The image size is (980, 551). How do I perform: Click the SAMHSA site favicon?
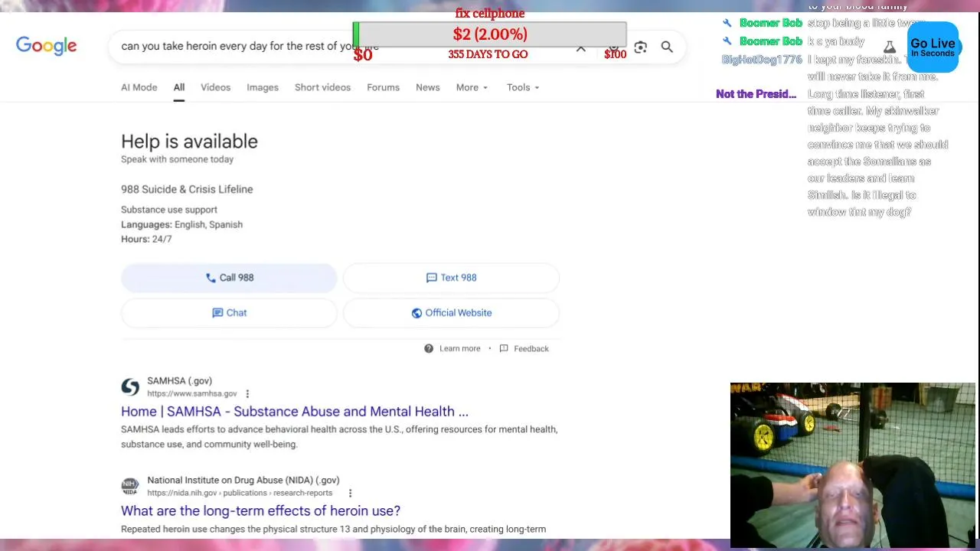click(130, 386)
